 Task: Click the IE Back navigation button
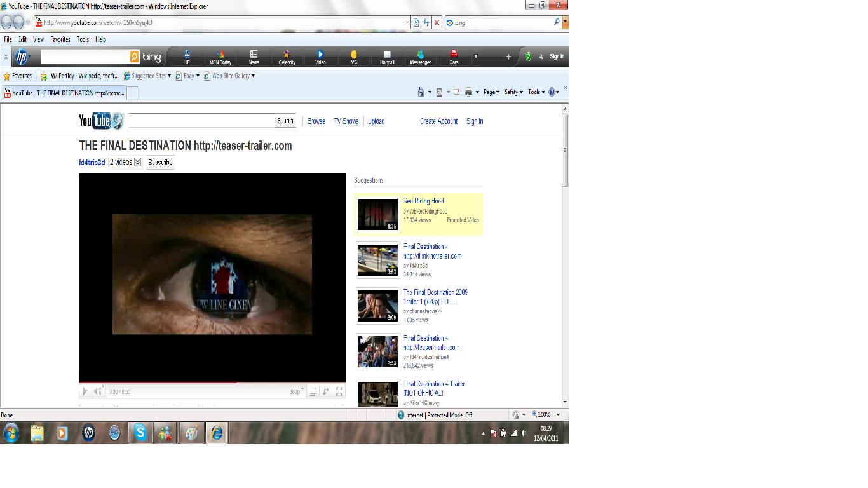click(x=7, y=22)
